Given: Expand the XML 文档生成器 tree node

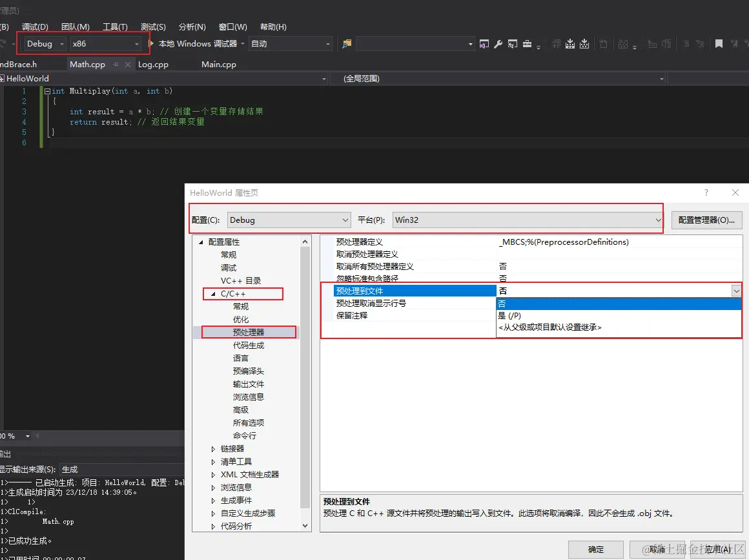Looking at the screenshot, I should click(x=213, y=475).
